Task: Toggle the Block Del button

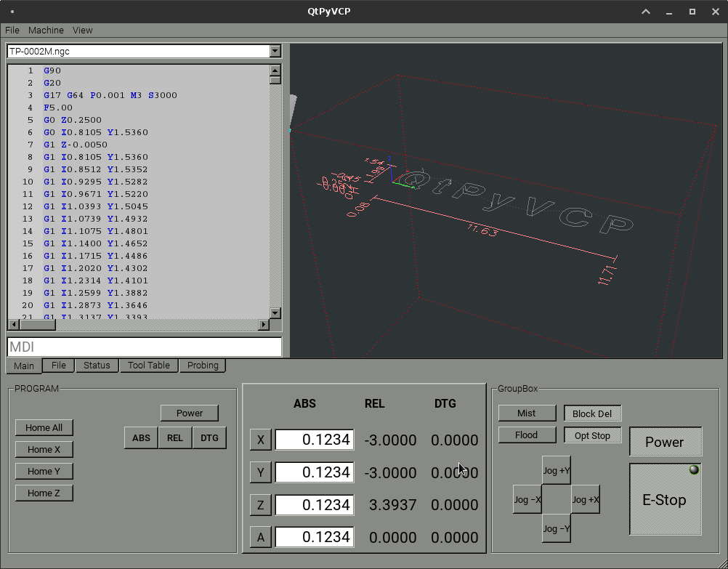Action: pos(592,413)
